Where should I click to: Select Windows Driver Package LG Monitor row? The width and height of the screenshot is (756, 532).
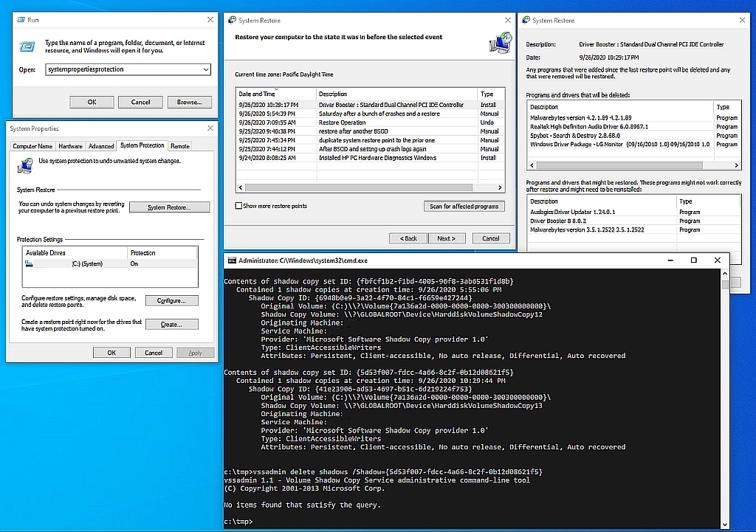click(634, 144)
